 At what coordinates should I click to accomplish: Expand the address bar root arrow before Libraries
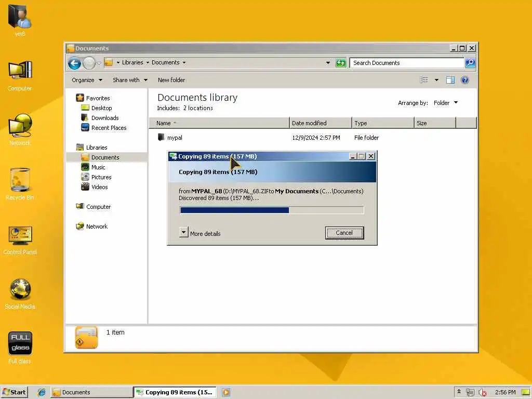coord(118,62)
